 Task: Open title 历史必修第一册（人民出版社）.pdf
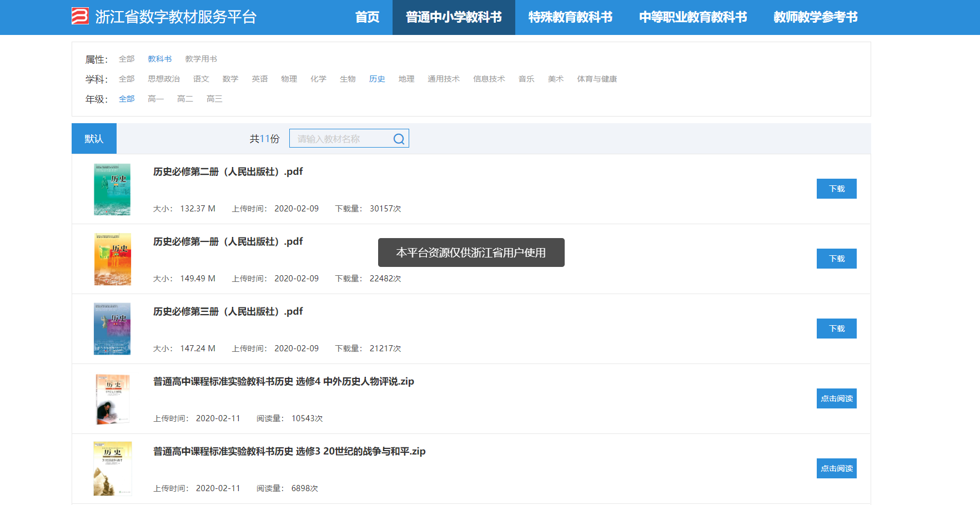tap(228, 241)
